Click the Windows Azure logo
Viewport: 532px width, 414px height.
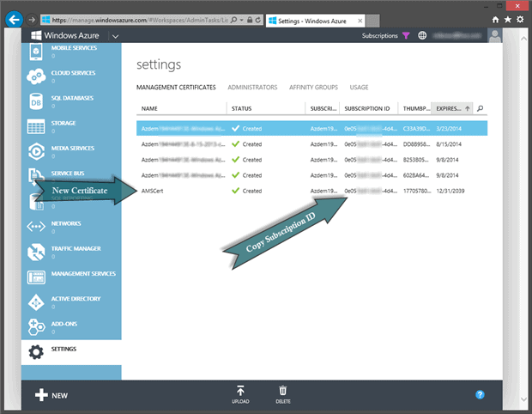(65, 36)
